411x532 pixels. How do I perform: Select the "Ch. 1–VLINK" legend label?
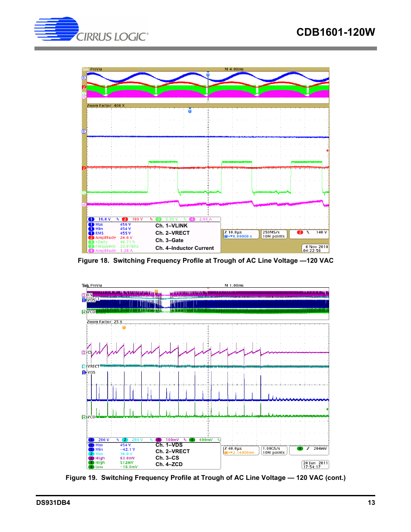[x=171, y=226]
